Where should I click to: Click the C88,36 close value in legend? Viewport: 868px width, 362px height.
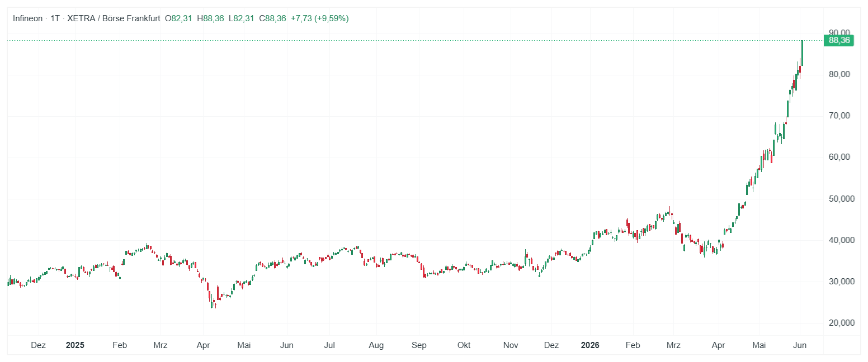click(x=272, y=18)
